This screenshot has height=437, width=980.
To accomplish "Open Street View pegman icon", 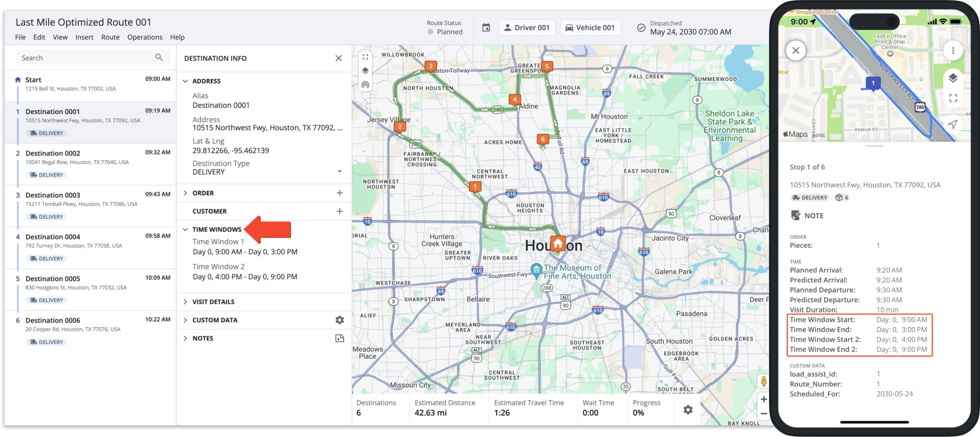I will tap(763, 381).
